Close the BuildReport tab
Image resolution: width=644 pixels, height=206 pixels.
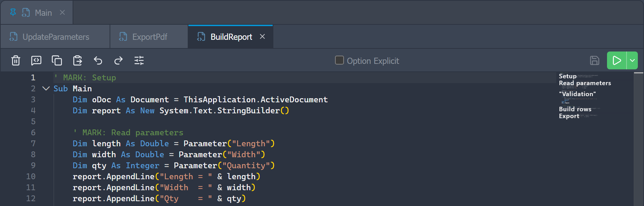[x=262, y=36]
